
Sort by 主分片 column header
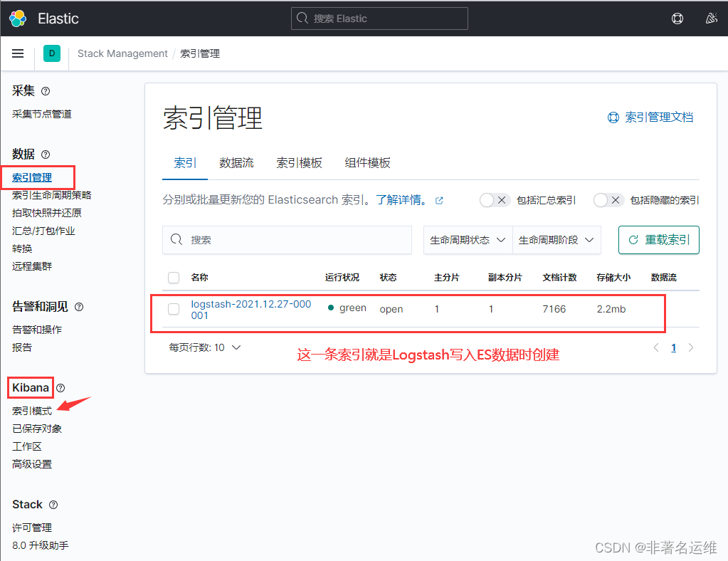(447, 277)
